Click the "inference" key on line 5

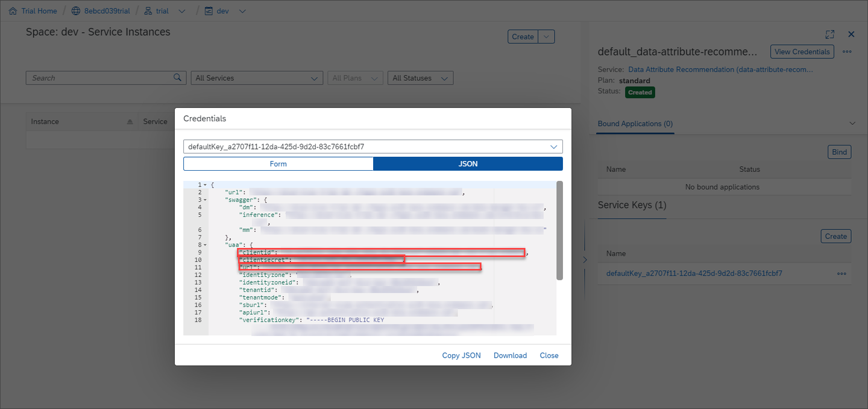(x=260, y=215)
